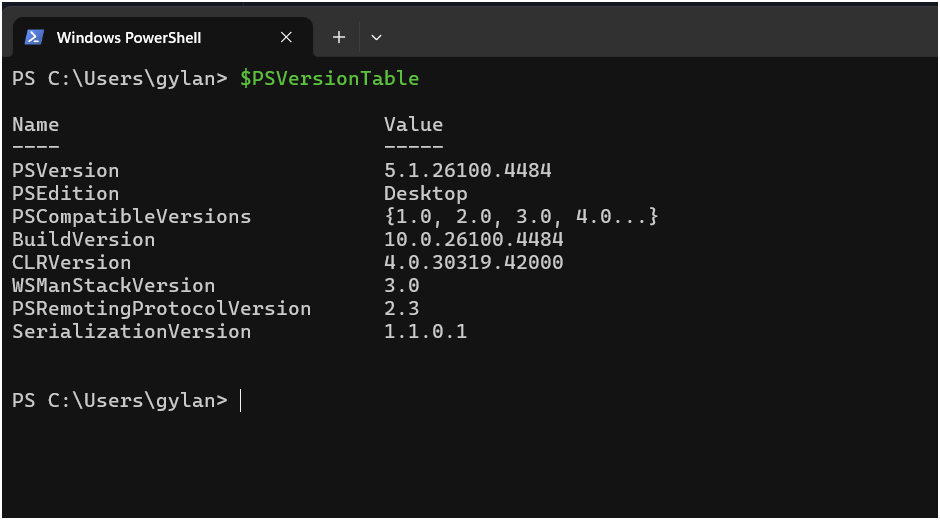Click the SerializationVersion row name
The height and width of the screenshot is (520, 940).
(x=131, y=331)
